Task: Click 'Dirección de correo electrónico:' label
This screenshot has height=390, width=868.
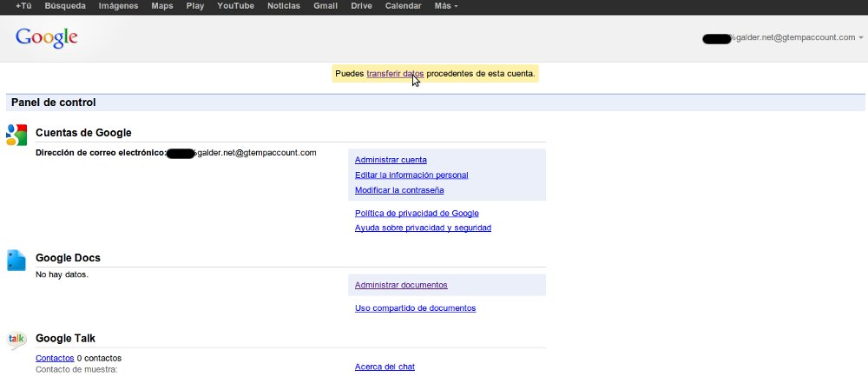Action: 101,153
